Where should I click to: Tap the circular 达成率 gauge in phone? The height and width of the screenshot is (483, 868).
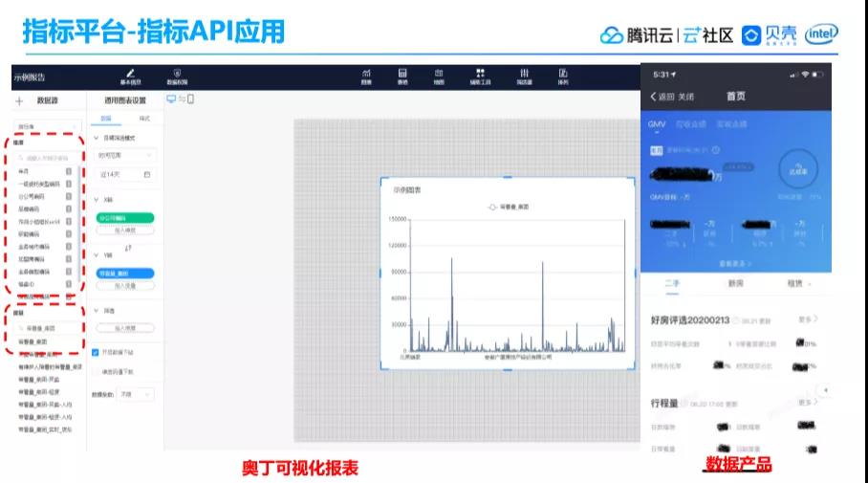coord(798,169)
